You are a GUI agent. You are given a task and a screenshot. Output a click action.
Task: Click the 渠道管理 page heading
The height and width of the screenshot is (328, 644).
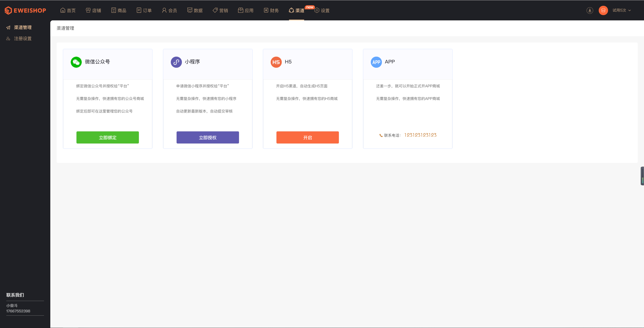(65, 28)
